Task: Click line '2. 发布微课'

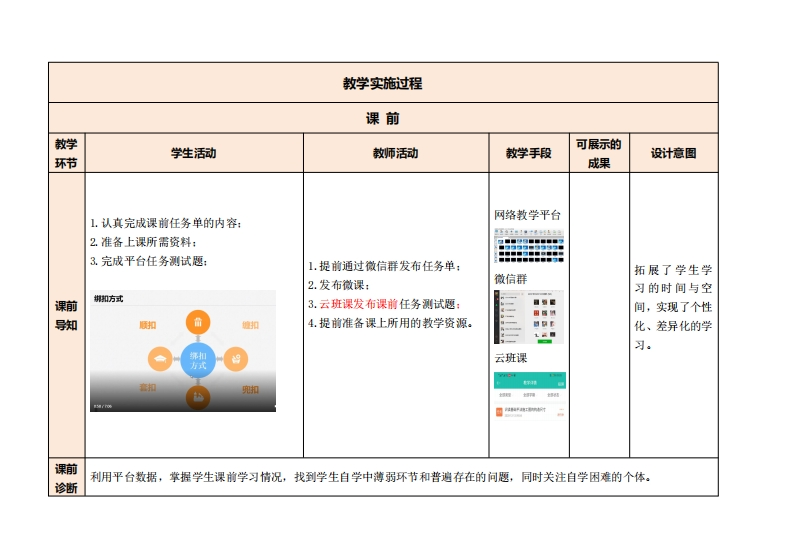Action: pyautogui.click(x=339, y=285)
